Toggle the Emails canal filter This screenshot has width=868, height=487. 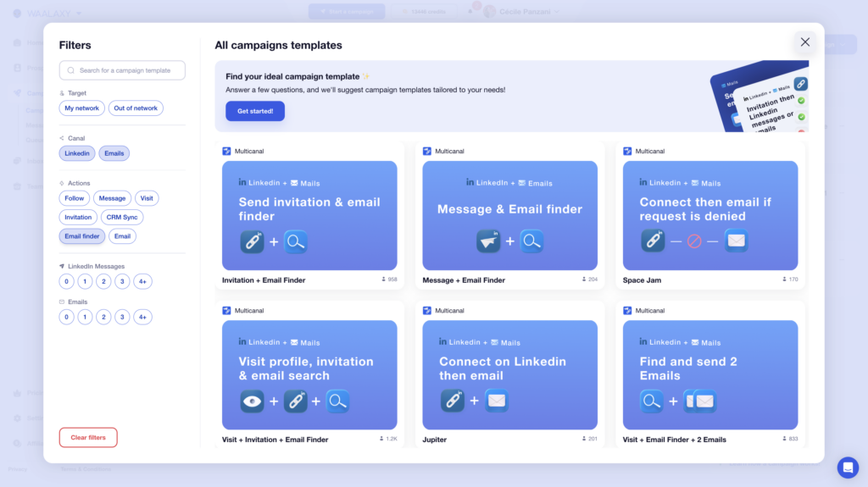(114, 153)
